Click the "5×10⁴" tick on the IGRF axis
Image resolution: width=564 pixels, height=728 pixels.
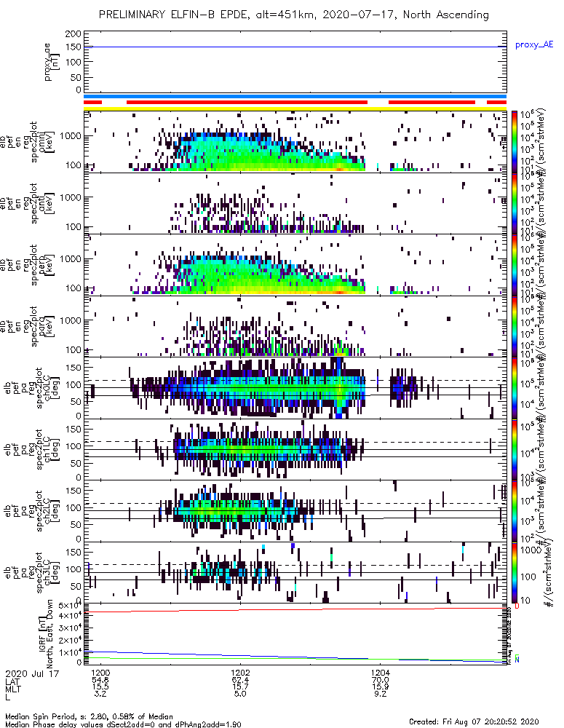70,606
